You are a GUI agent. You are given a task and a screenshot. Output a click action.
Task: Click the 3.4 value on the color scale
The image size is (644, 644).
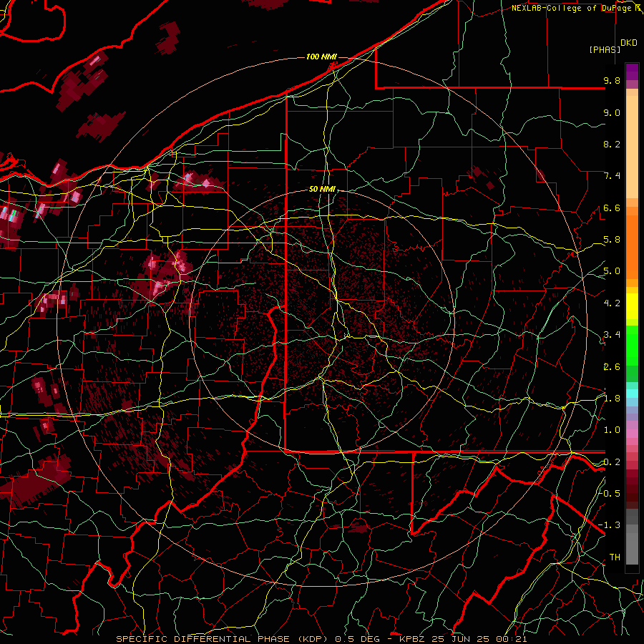click(x=612, y=335)
